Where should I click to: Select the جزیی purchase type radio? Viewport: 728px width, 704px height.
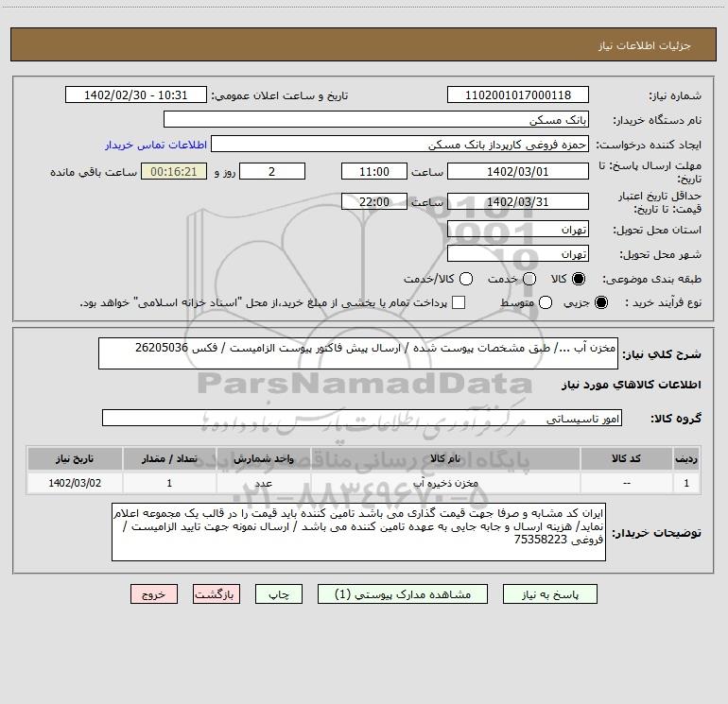click(600, 302)
